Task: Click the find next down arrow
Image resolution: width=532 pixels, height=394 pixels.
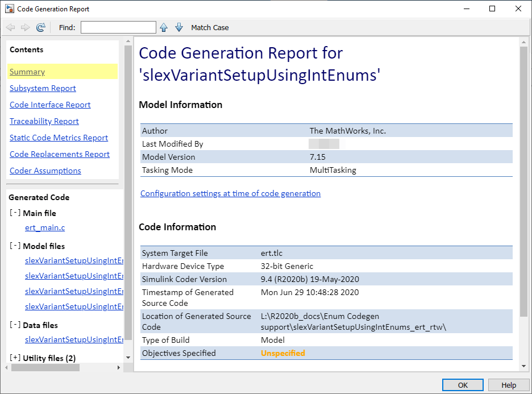Action: [179, 27]
